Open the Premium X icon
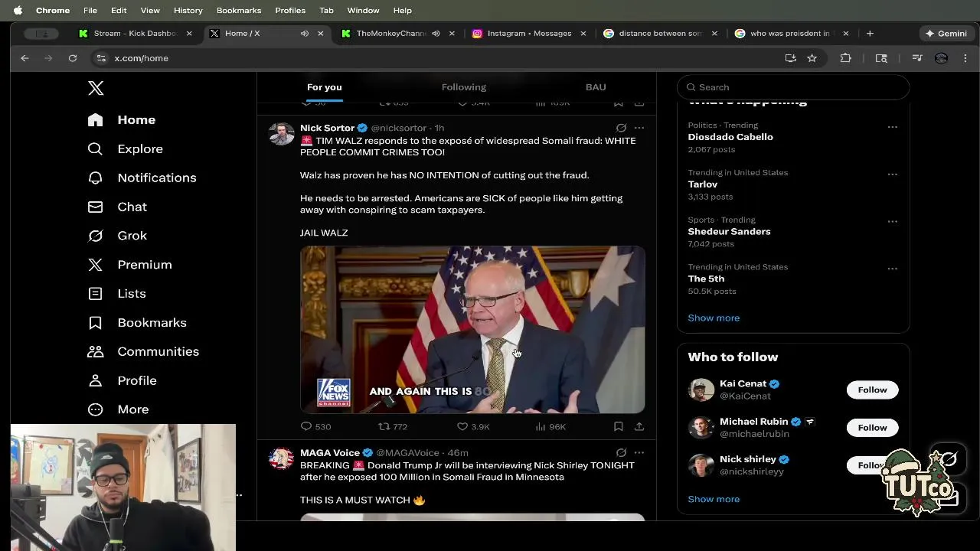Image resolution: width=980 pixels, height=551 pixels. (x=95, y=265)
